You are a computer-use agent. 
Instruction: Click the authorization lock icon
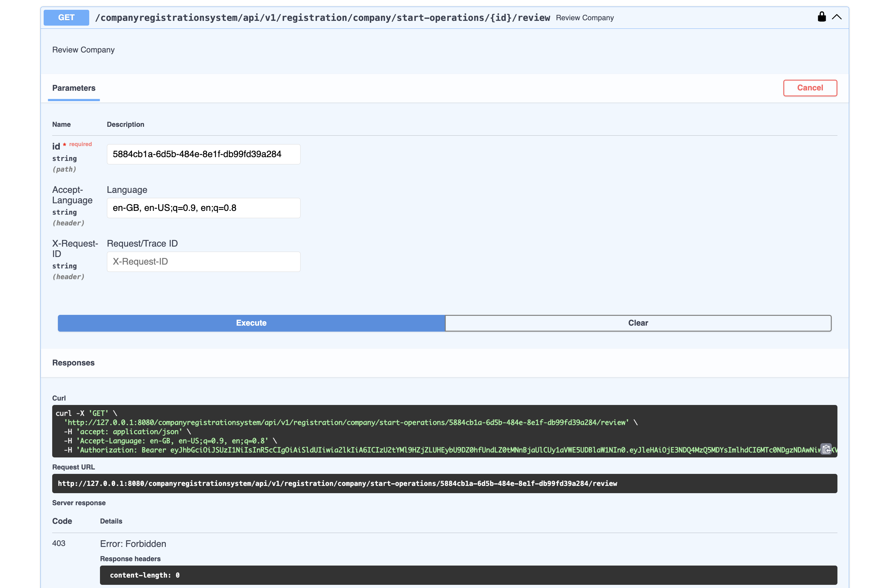pyautogui.click(x=821, y=17)
